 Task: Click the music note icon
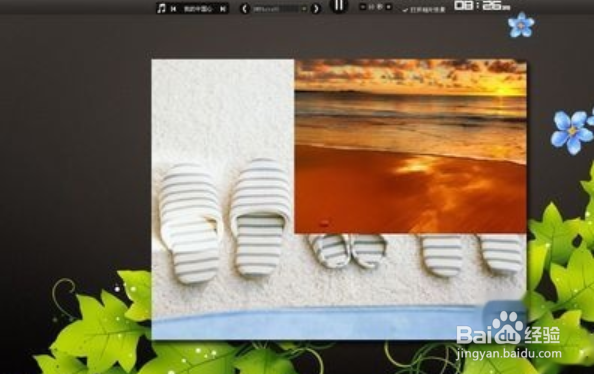162,8
